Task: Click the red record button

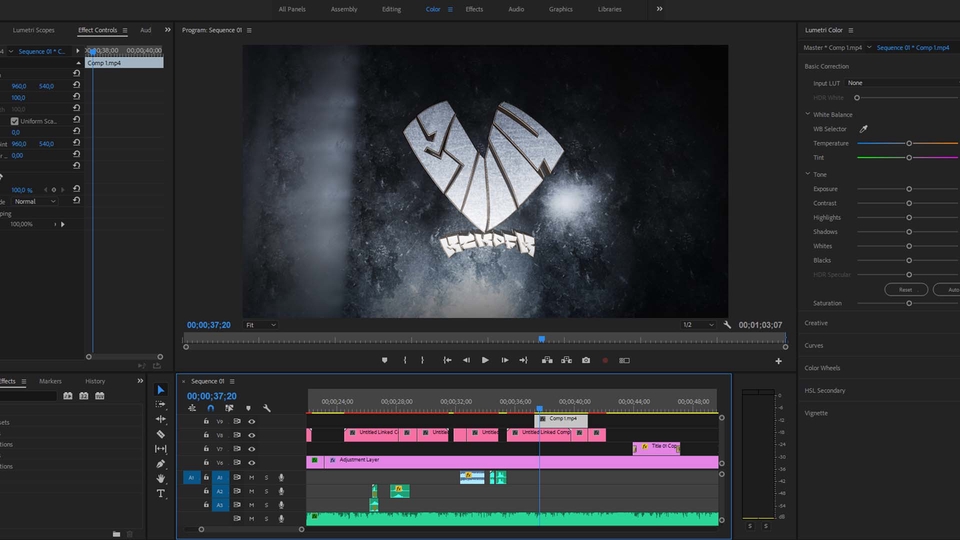Action: pos(605,361)
